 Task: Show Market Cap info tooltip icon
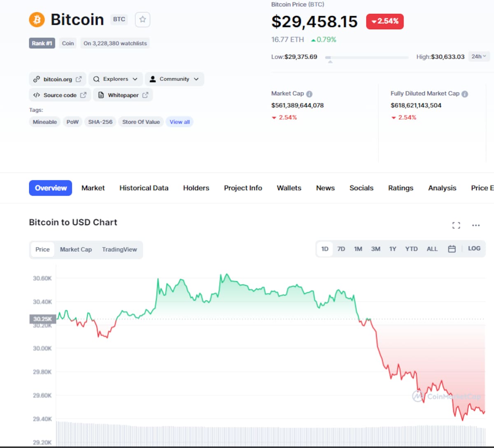309,94
